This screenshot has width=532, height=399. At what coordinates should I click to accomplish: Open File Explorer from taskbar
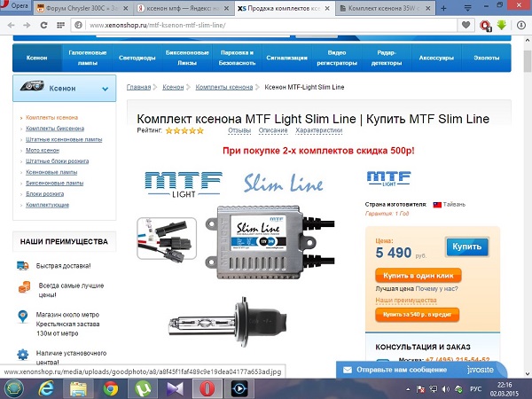click(x=78, y=389)
